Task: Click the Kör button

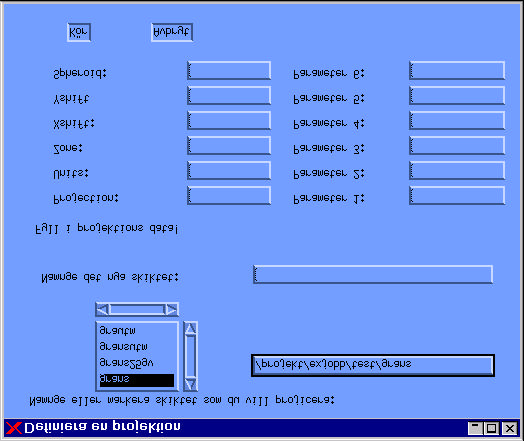Action: (x=79, y=32)
